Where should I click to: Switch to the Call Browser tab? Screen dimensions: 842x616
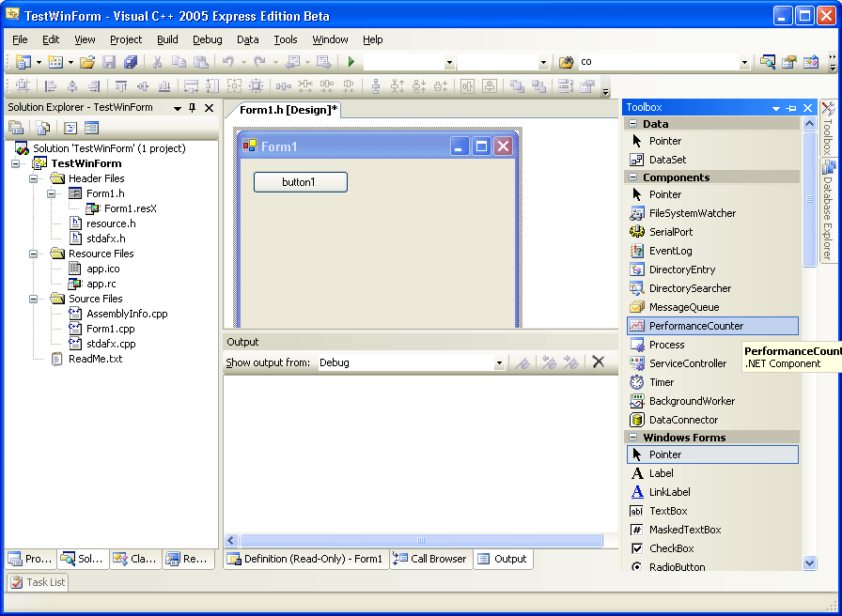430,559
